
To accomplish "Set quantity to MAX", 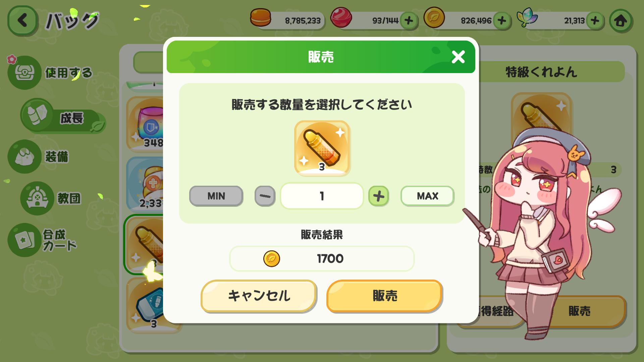I will tap(427, 196).
